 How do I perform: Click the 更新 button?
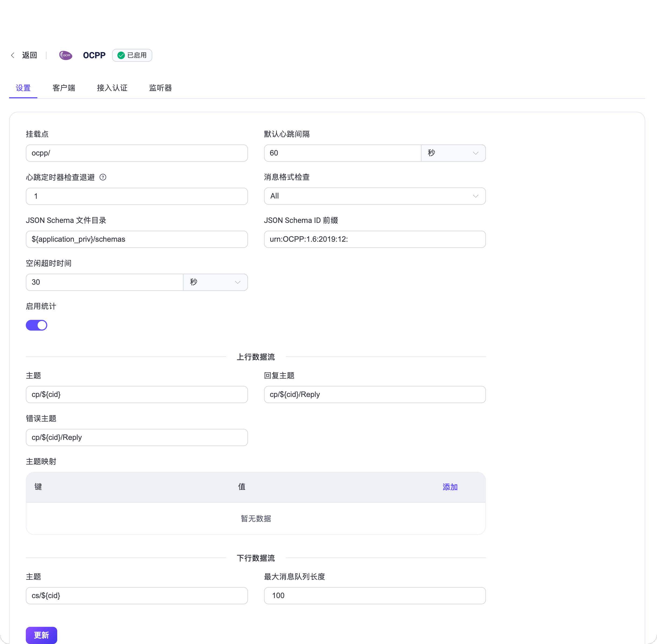point(41,635)
